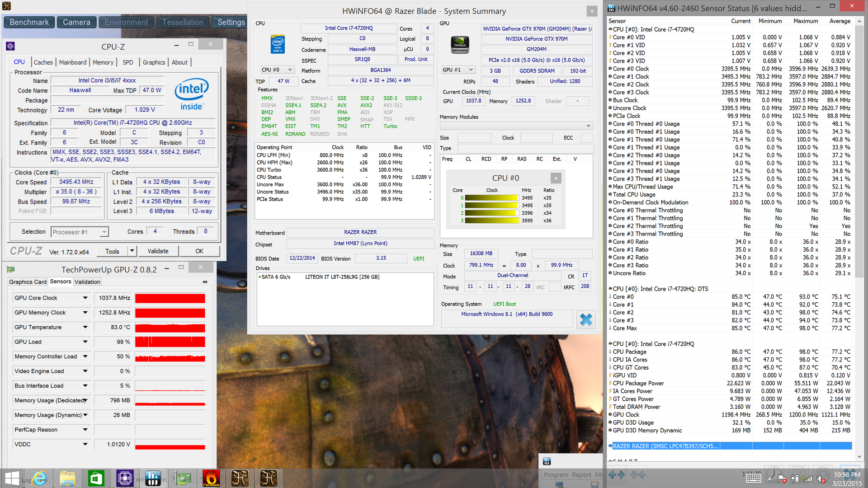Click the blue X icon in System Summary
This screenshot has height=488, width=868.
586,319
